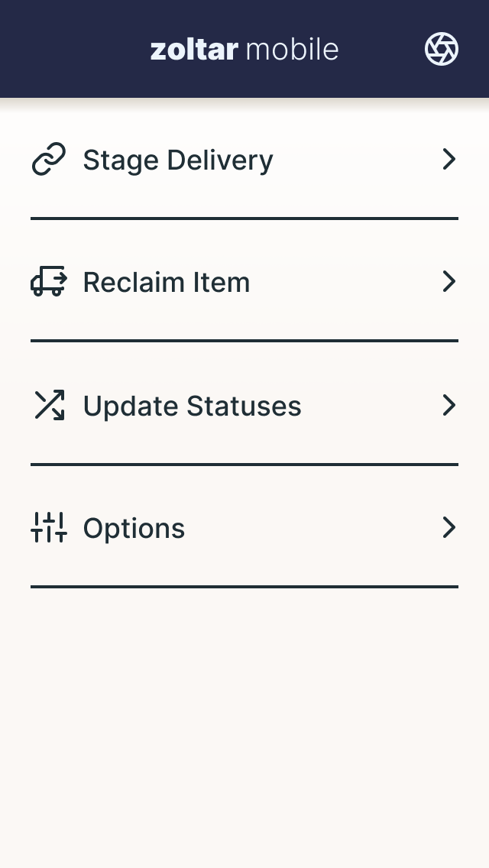Click the bold "zoltar" word in header

(x=194, y=50)
